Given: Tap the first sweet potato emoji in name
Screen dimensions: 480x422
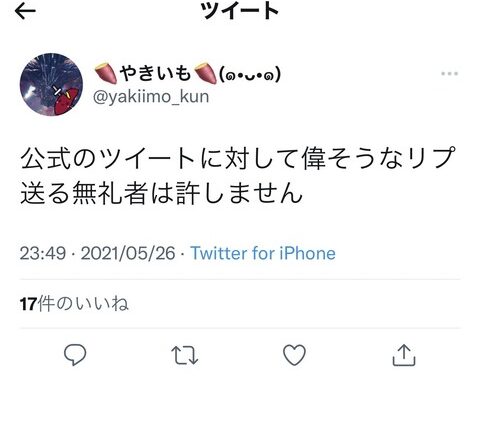Looking at the screenshot, I should click(x=106, y=74).
